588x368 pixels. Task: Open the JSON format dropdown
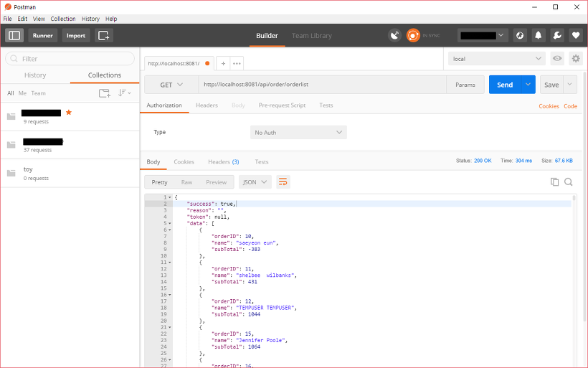[255, 182]
